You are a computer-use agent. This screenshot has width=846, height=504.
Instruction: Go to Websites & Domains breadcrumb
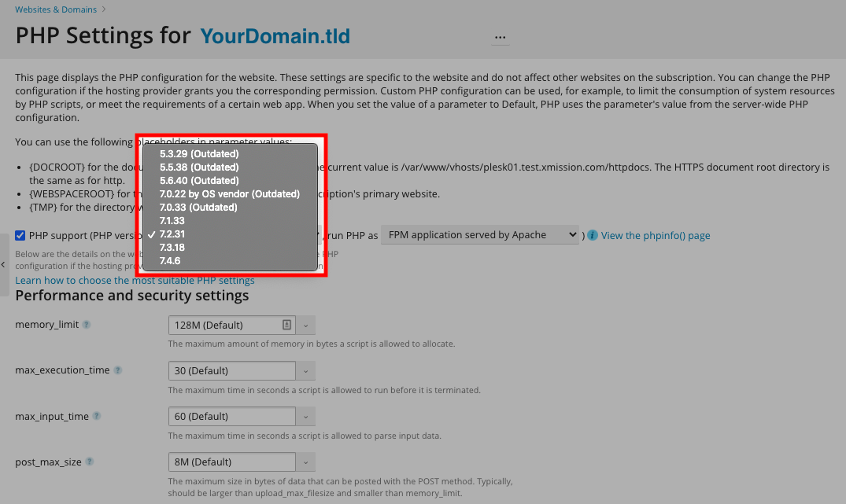pos(56,9)
